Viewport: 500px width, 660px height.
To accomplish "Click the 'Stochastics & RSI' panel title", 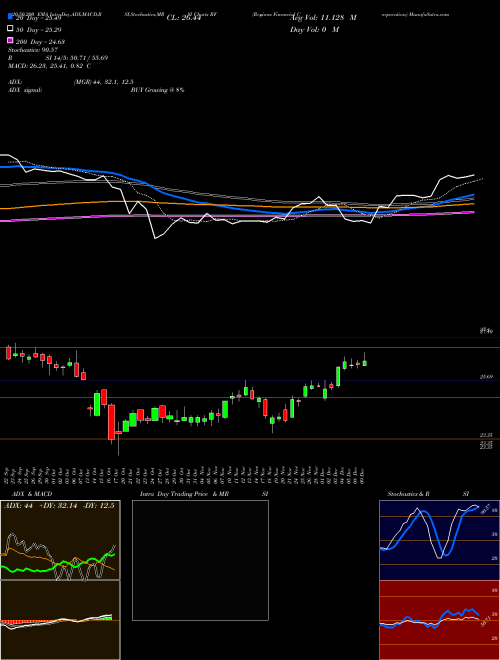I will coord(428,494).
